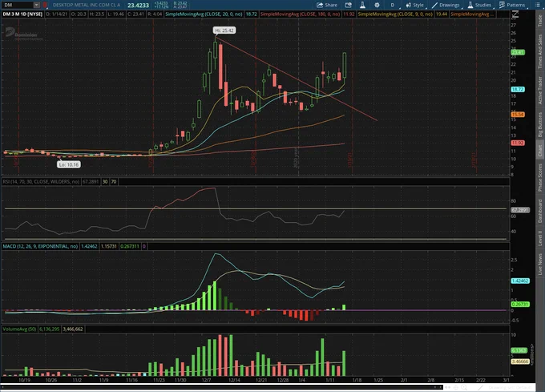
Task: Click the trendline drawing tool icon at the bottom
Action: point(481,387)
